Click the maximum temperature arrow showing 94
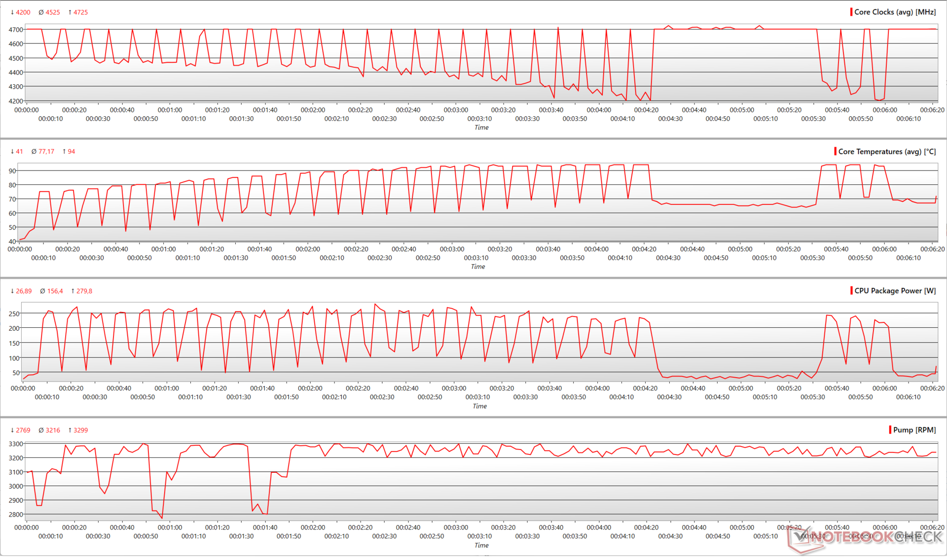This screenshot has width=947, height=560. [64, 152]
